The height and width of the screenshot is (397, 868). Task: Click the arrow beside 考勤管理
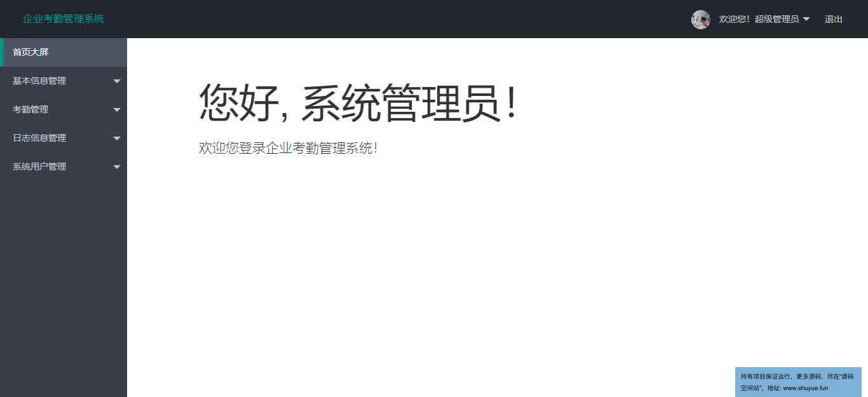click(x=117, y=110)
